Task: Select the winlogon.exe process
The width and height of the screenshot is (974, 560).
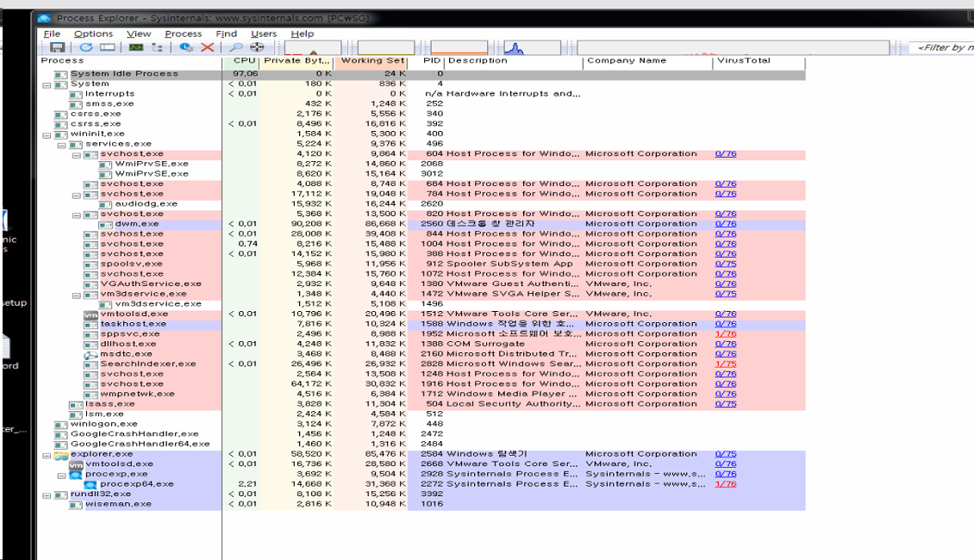Action: 103,424
